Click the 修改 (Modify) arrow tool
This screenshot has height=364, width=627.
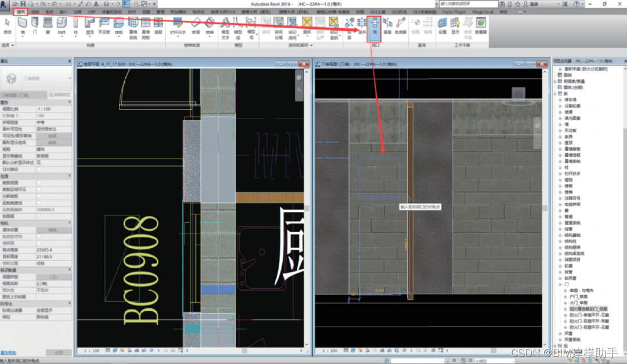coord(7,26)
